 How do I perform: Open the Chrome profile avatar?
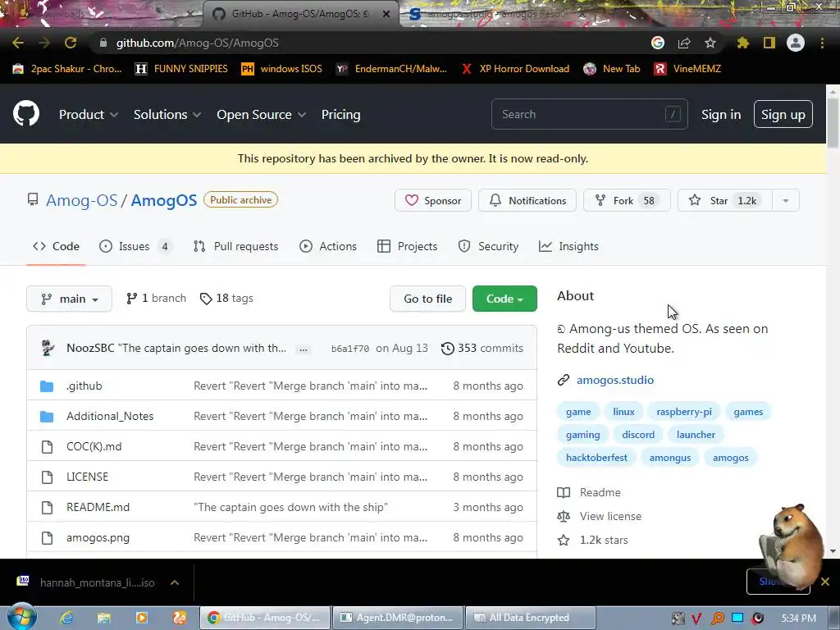796,43
